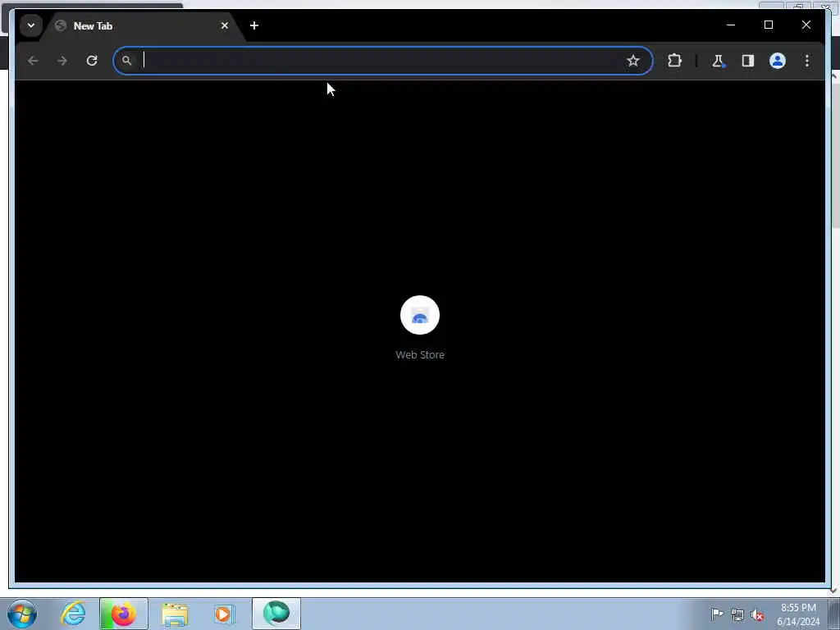The height and width of the screenshot is (630, 840).
Task: Open network status tray icon
Action: click(737, 614)
